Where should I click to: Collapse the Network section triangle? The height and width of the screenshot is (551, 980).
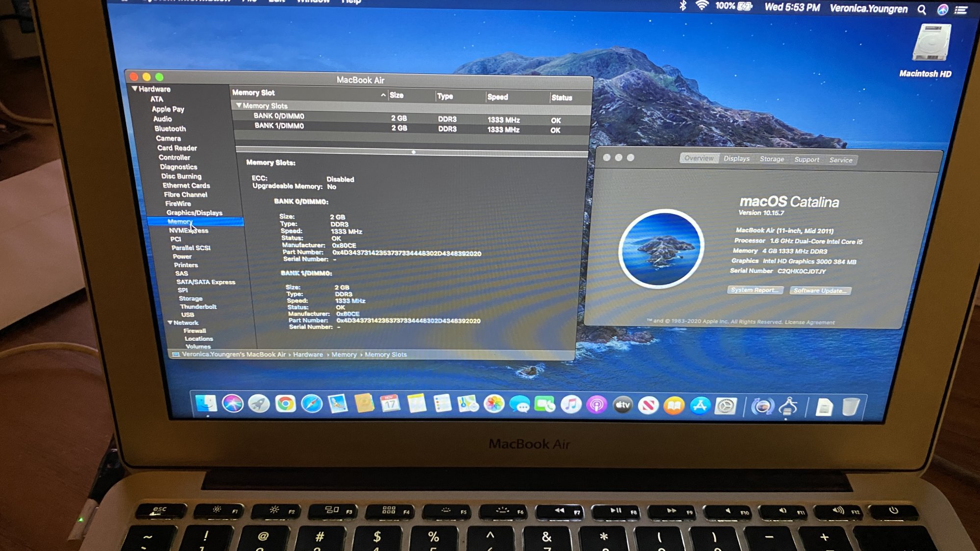(170, 322)
